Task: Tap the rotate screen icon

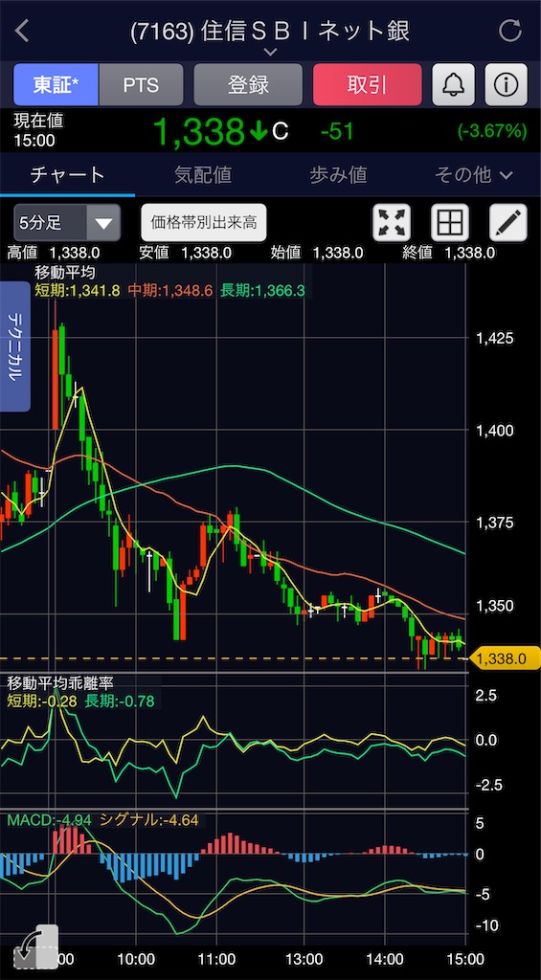Action: [35, 945]
